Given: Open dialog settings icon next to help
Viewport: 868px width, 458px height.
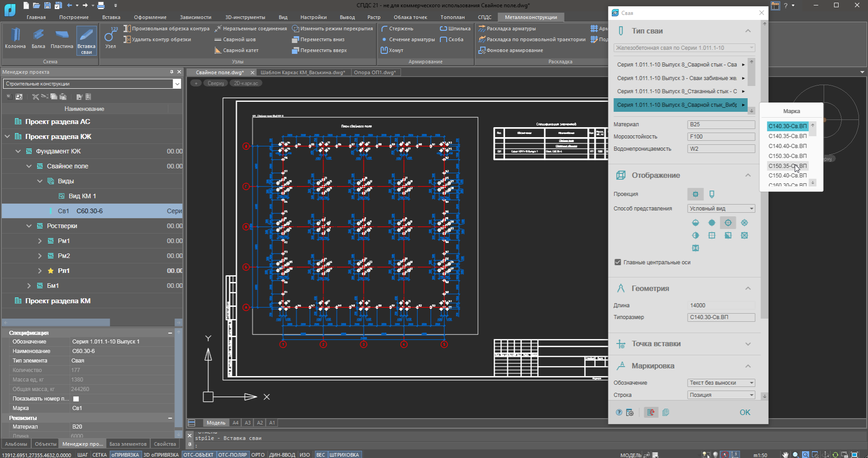Looking at the screenshot, I should 629,412.
